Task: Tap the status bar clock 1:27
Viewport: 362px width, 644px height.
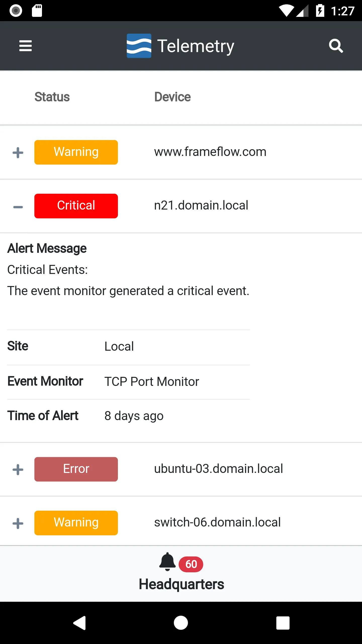Action: click(343, 11)
